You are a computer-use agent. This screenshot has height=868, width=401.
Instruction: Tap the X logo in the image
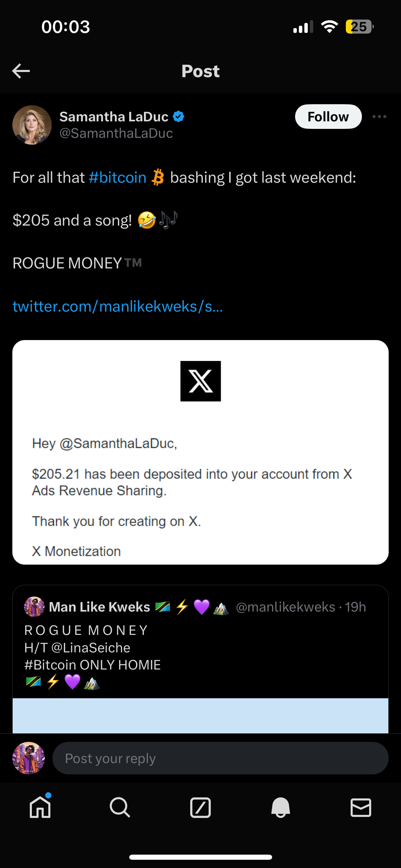(x=200, y=381)
